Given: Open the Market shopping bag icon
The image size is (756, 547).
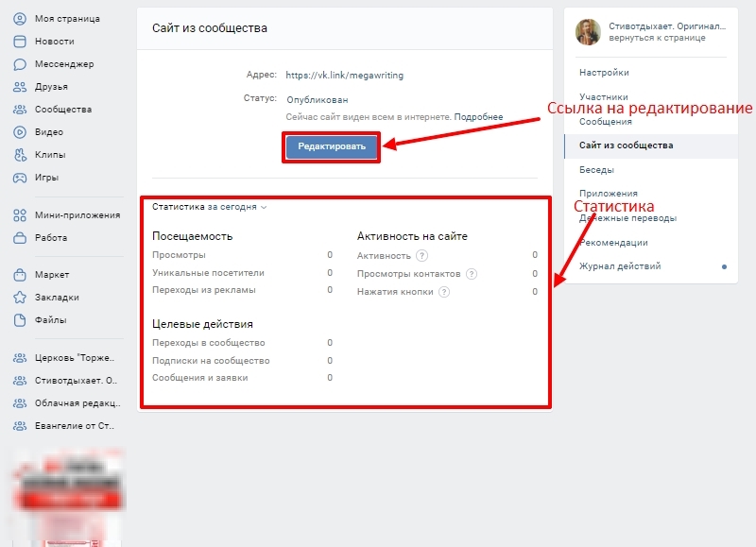Looking at the screenshot, I should coord(19,275).
